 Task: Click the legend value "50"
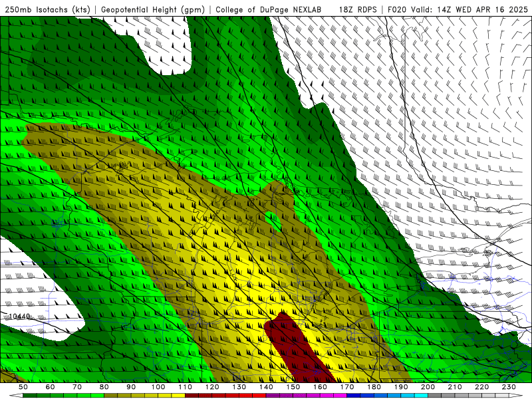click(x=23, y=387)
